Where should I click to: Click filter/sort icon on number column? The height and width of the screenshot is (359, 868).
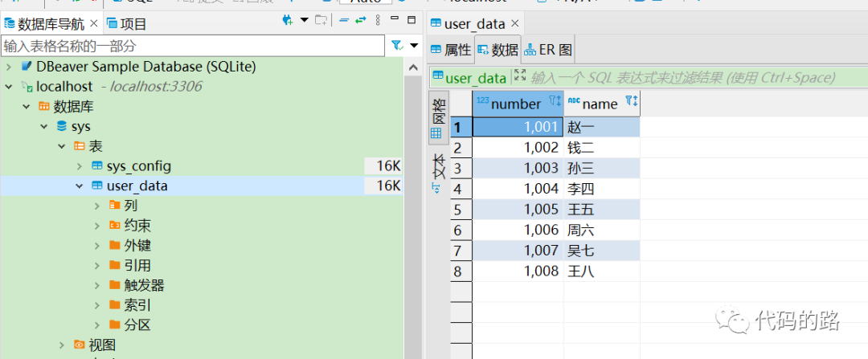pos(555,102)
